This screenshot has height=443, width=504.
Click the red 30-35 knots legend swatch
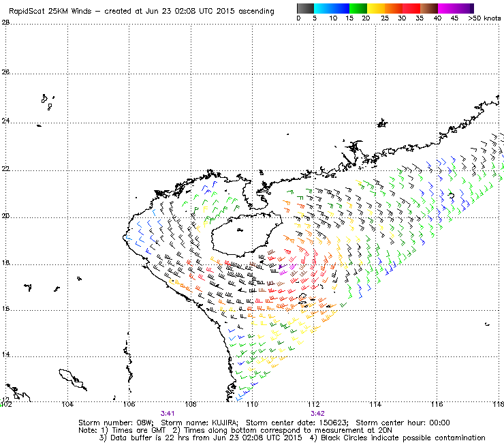[x=411, y=8]
